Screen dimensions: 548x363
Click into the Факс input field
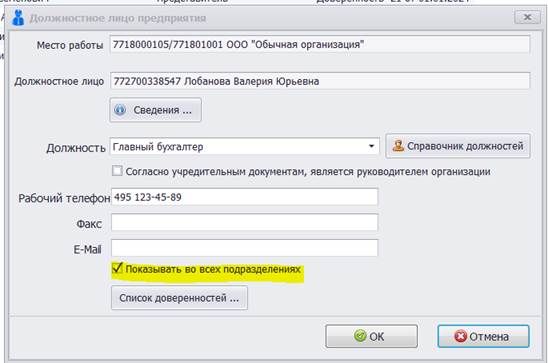[x=244, y=223]
